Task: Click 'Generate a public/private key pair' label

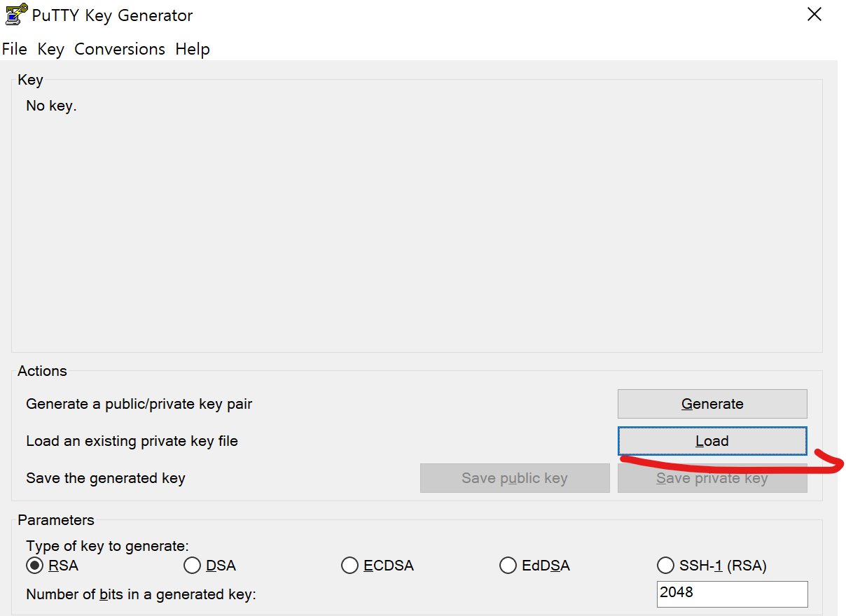Action: [139, 404]
